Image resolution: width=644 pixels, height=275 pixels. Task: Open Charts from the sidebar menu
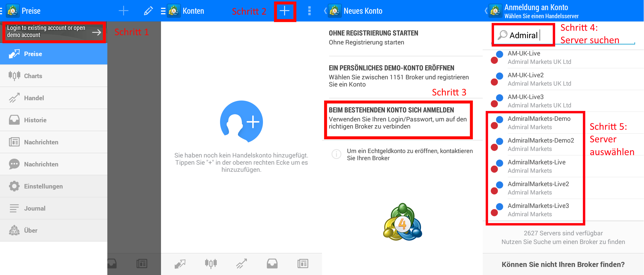pyautogui.click(x=54, y=76)
